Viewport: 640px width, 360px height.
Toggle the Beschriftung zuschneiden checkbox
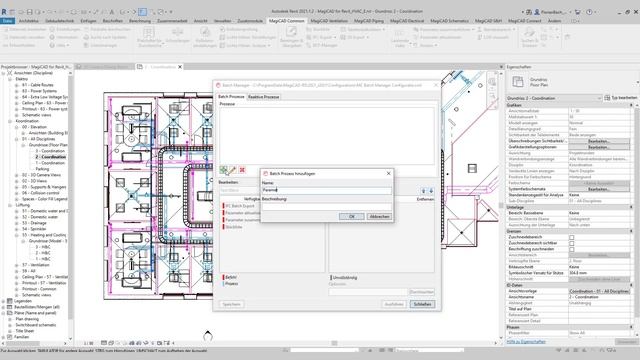tap(571, 249)
